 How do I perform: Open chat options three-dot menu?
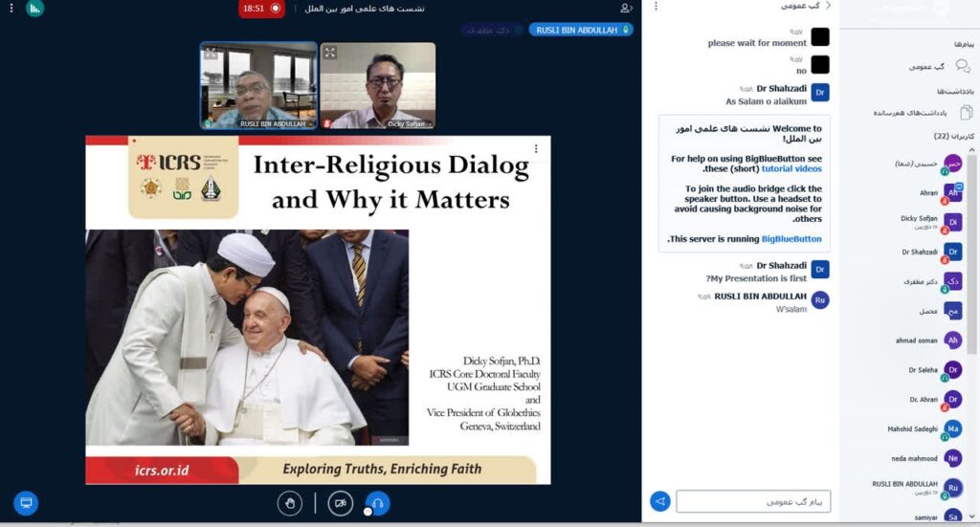tap(656, 7)
